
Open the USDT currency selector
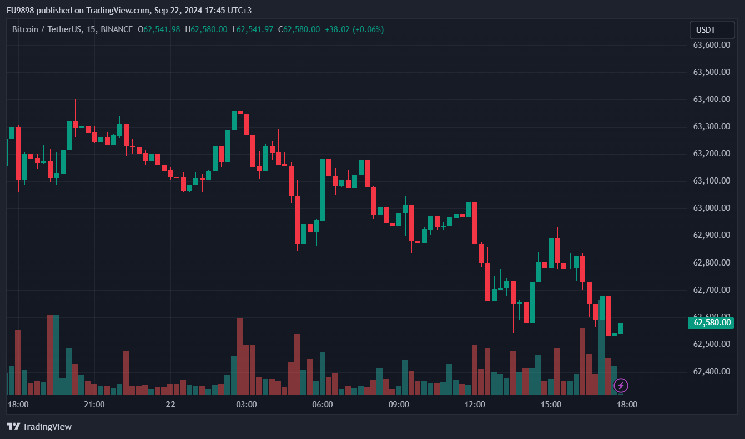click(704, 31)
